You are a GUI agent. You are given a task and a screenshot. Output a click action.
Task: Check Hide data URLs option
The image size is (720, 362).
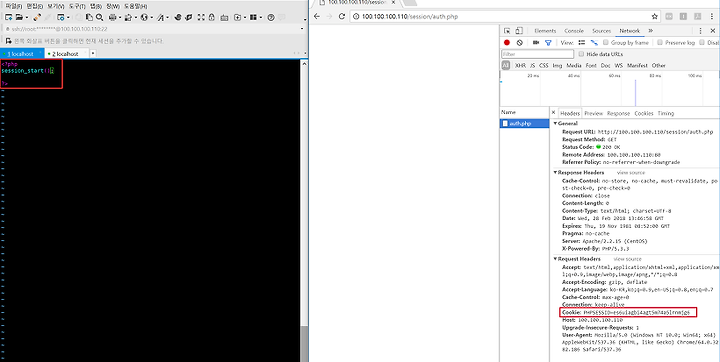pyautogui.click(x=581, y=54)
